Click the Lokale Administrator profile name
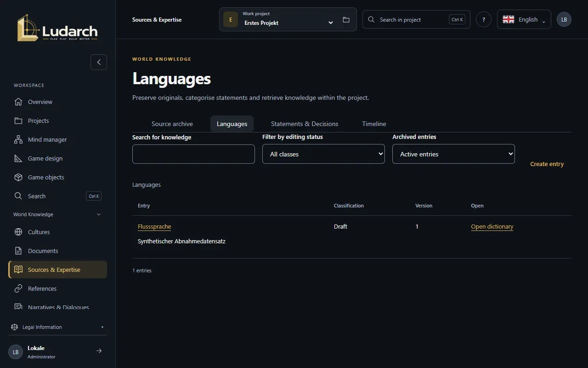This screenshot has height=368, width=588. tap(41, 352)
